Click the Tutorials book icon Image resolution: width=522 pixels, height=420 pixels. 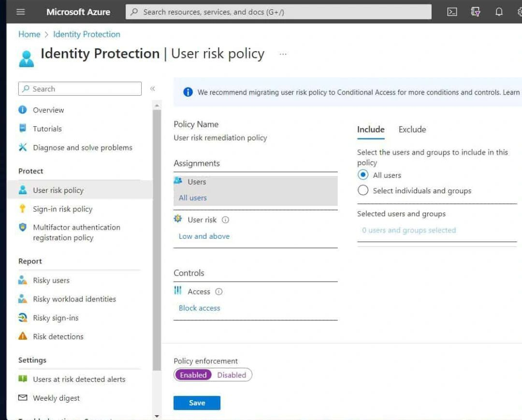pyautogui.click(x=22, y=128)
